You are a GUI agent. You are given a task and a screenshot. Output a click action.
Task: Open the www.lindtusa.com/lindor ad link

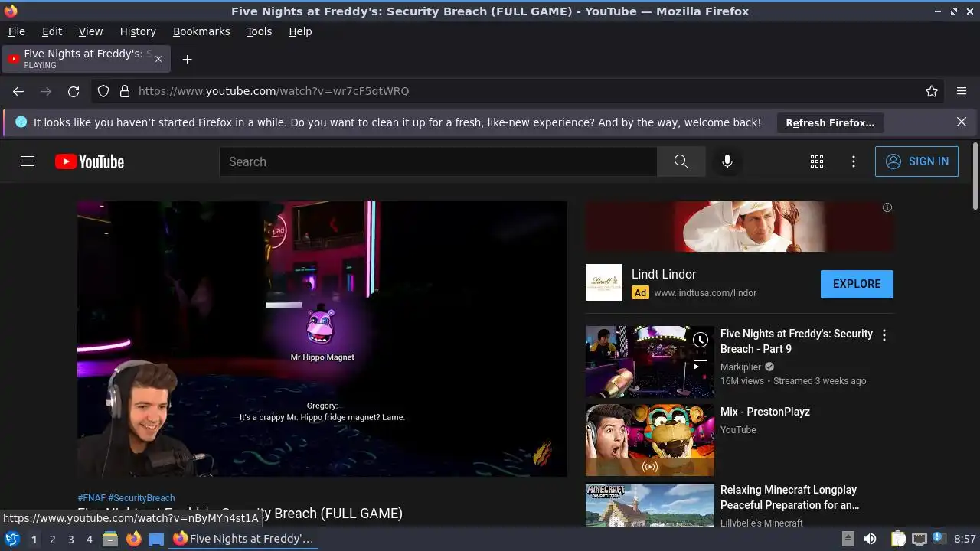point(705,293)
